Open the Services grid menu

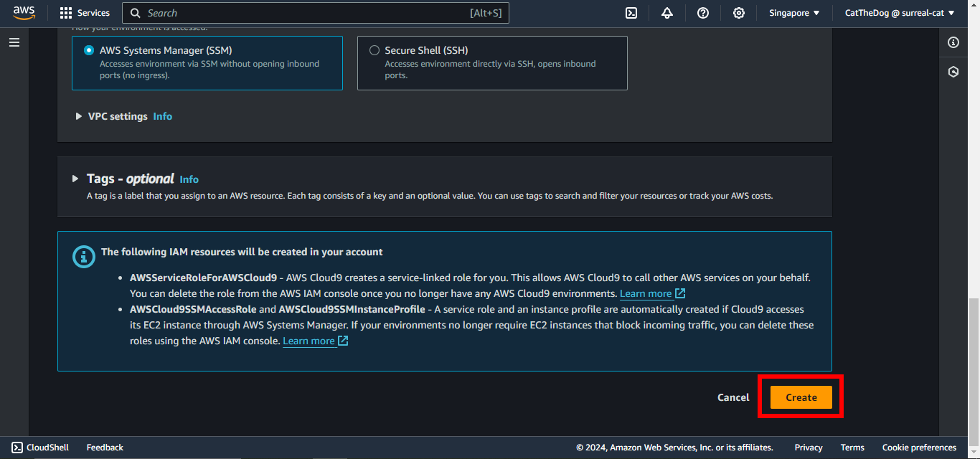[x=85, y=13]
